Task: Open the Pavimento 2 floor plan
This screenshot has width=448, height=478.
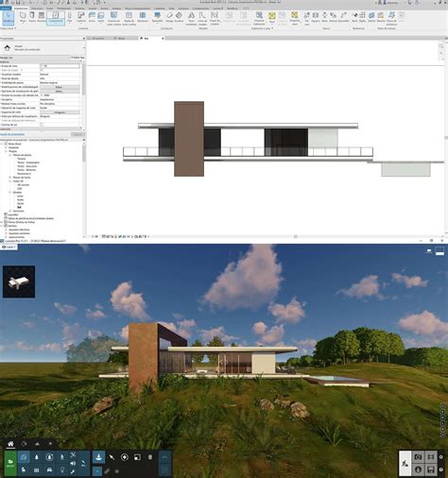Action: [x=24, y=174]
